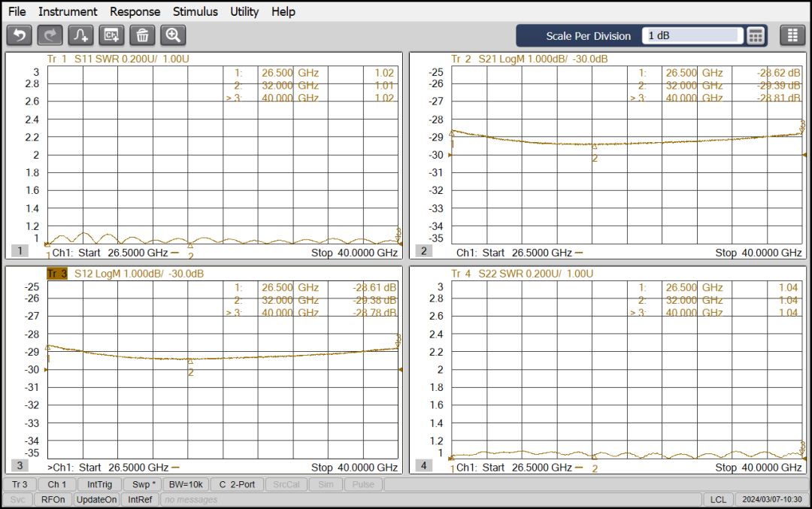
Task: Click the zoom magnifier icon
Action: click(x=173, y=36)
